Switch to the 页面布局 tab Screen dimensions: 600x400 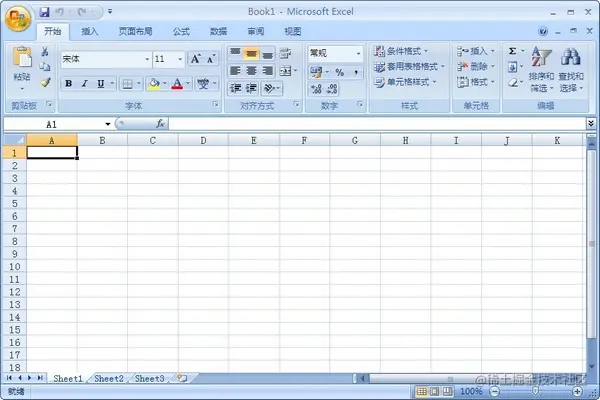[135, 31]
